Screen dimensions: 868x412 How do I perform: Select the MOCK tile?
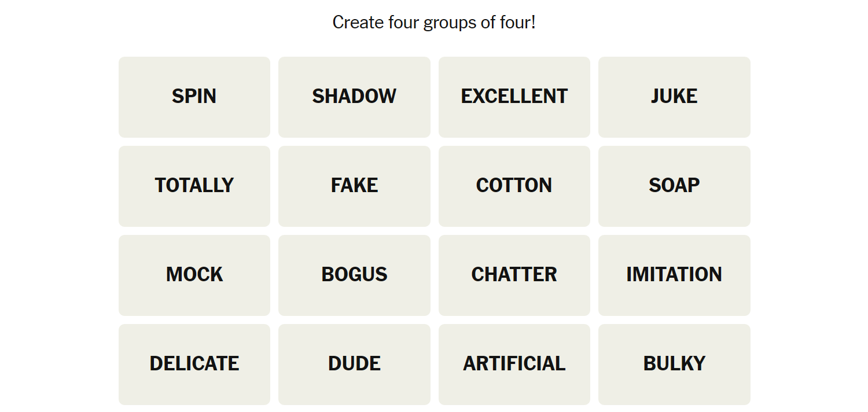click(x=194, y=275)
